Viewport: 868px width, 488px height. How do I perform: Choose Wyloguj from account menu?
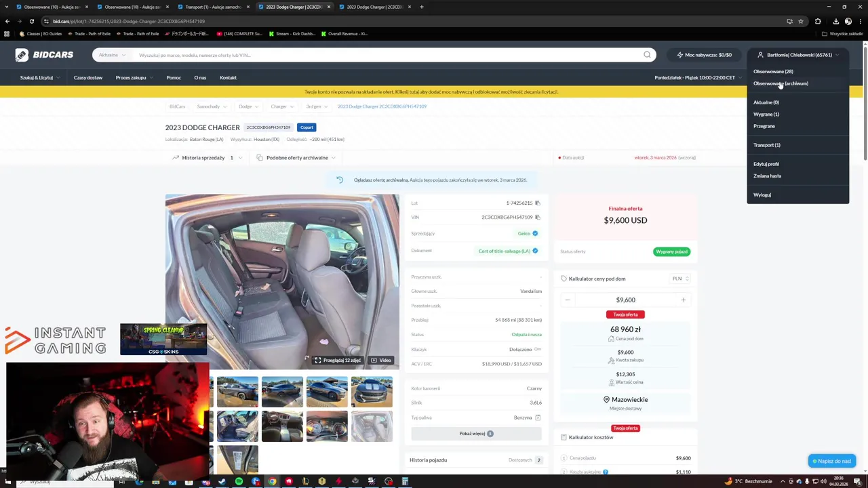[762, 195]
